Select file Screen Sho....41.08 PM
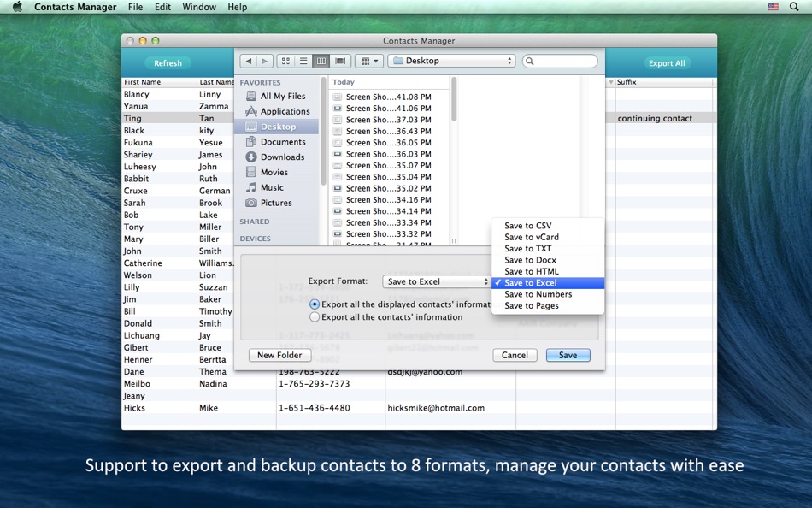Image resolution: width=812 pixels, height=508 pixels. (x=388, y=97)
